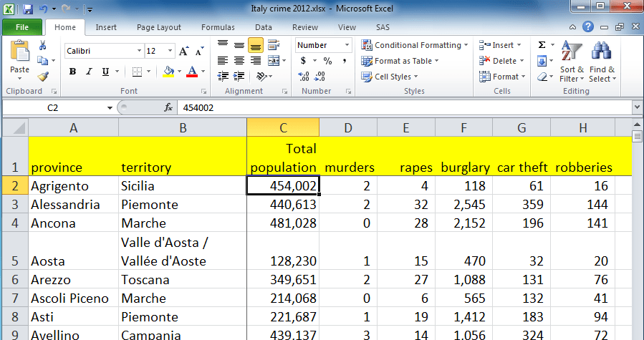Click the Cut scissors icon
Image resolution: width=644 pixels, height=340 pixels.
click(43, 45)
